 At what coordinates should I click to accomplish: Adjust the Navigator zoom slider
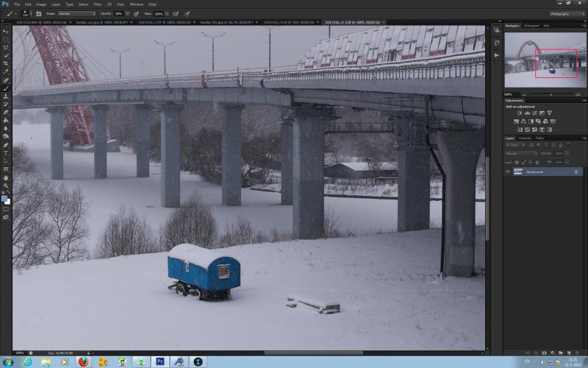point(551,95)
